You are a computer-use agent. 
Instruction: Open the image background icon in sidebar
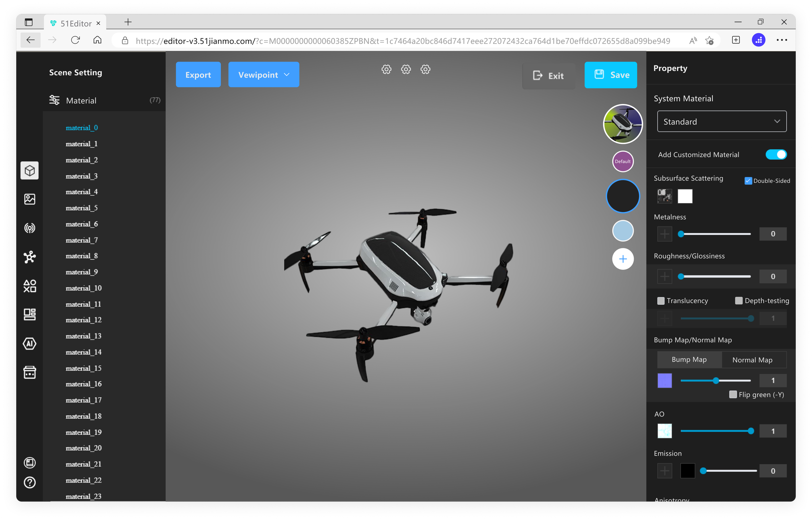[30, 199]
